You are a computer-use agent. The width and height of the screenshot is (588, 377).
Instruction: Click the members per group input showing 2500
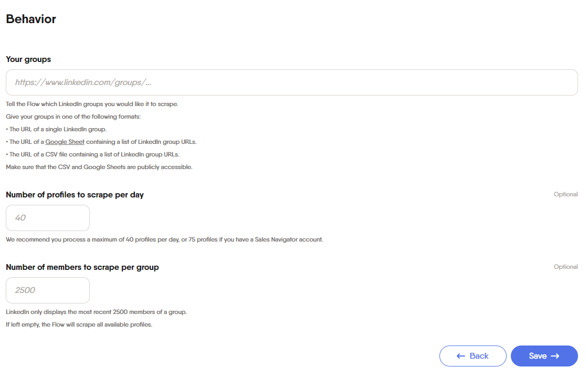48,290
